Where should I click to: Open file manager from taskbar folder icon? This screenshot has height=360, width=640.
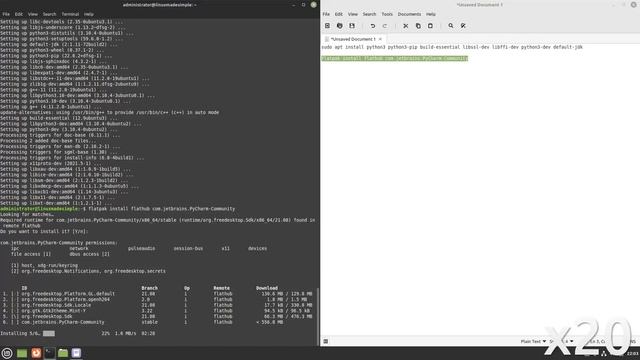pyautogui.click(x=63, y=353)
